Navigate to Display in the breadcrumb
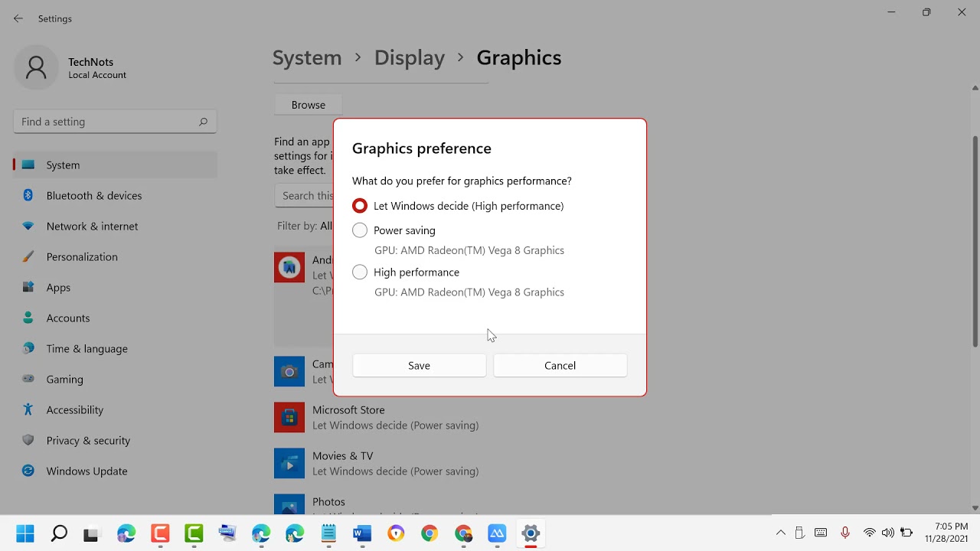The image size is (980, 551). coord(409,57)
